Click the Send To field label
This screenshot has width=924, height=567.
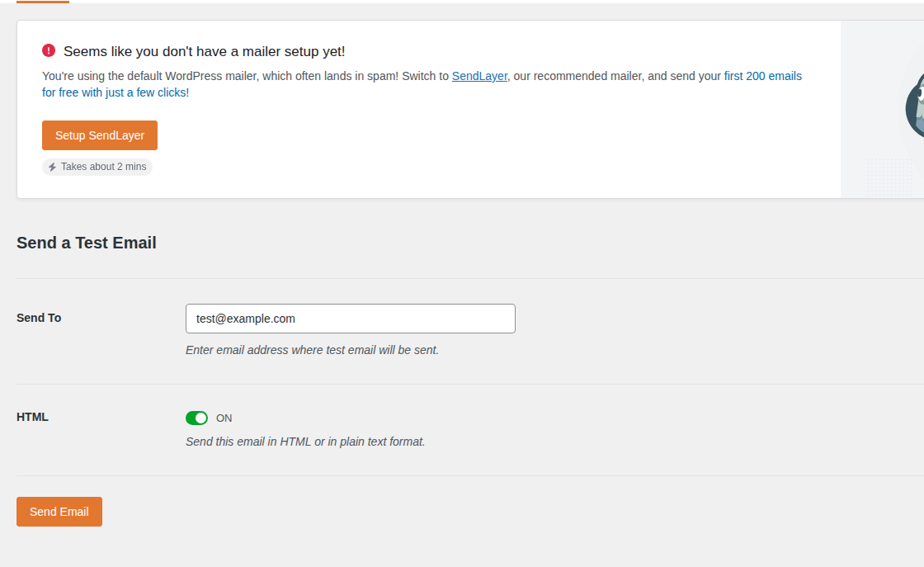point(39,318)
